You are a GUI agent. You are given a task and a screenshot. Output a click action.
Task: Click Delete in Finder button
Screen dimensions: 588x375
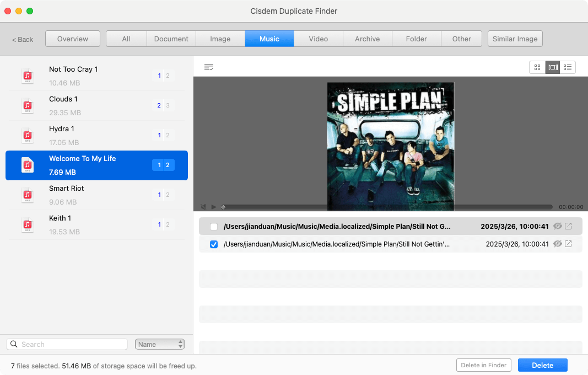(483, 365)
